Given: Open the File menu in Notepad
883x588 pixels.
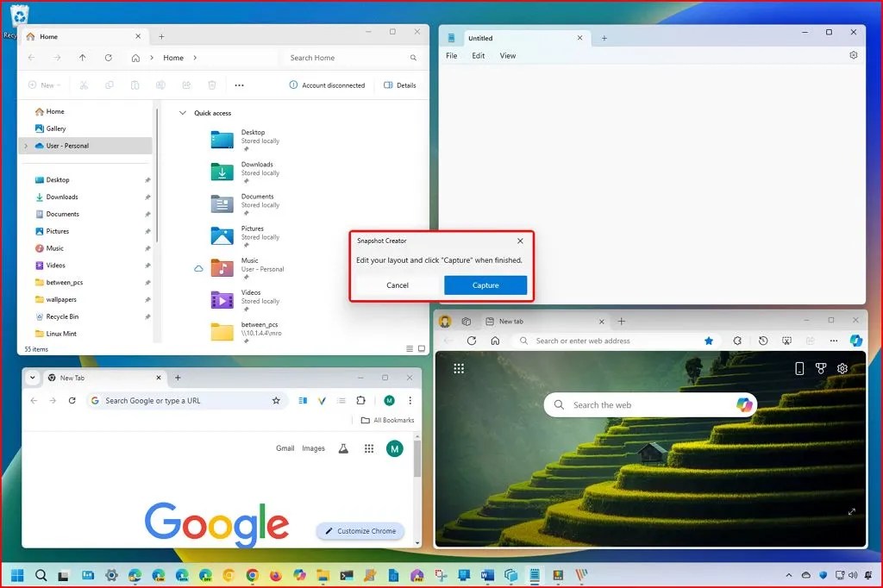Looking at the screenshot, I should 451,56.
